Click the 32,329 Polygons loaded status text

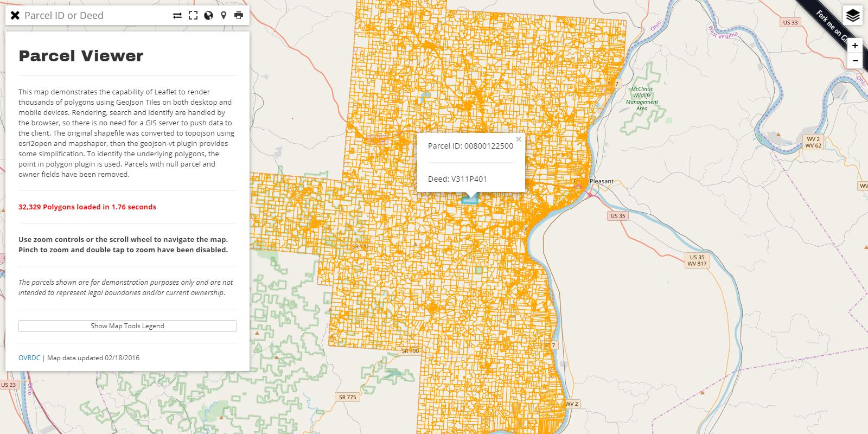[87, 207]
